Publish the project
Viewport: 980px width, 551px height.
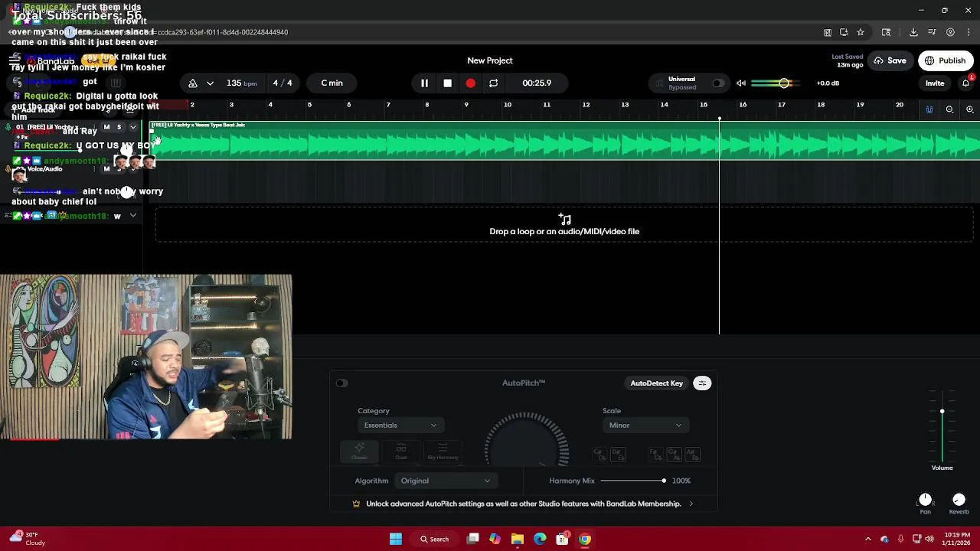(x=946, y=60)
